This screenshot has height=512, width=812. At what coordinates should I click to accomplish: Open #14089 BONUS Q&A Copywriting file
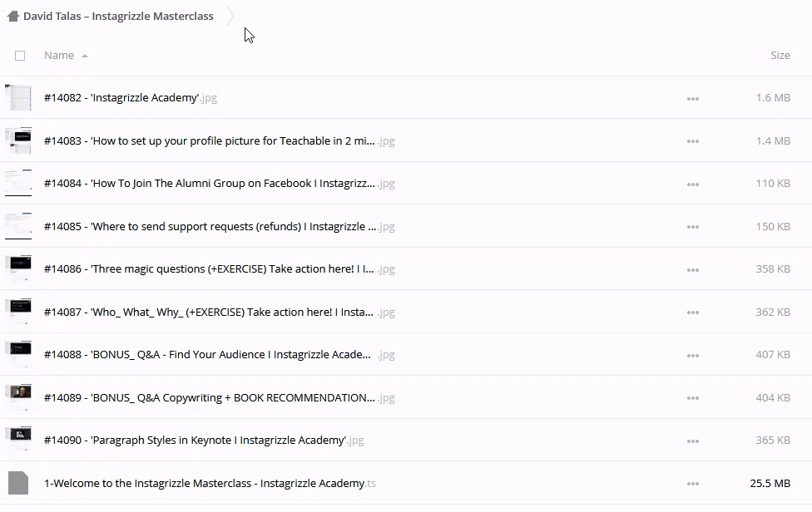pos(209,397)
